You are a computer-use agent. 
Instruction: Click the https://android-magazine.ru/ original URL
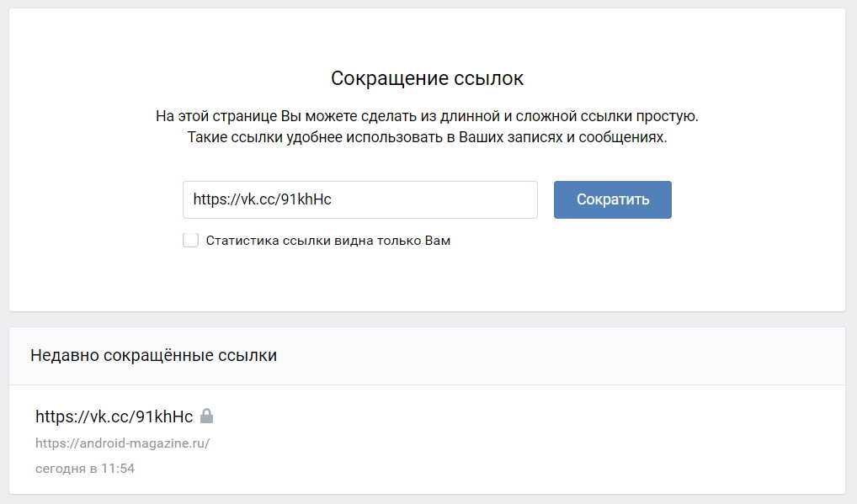[x=122, y=443]
